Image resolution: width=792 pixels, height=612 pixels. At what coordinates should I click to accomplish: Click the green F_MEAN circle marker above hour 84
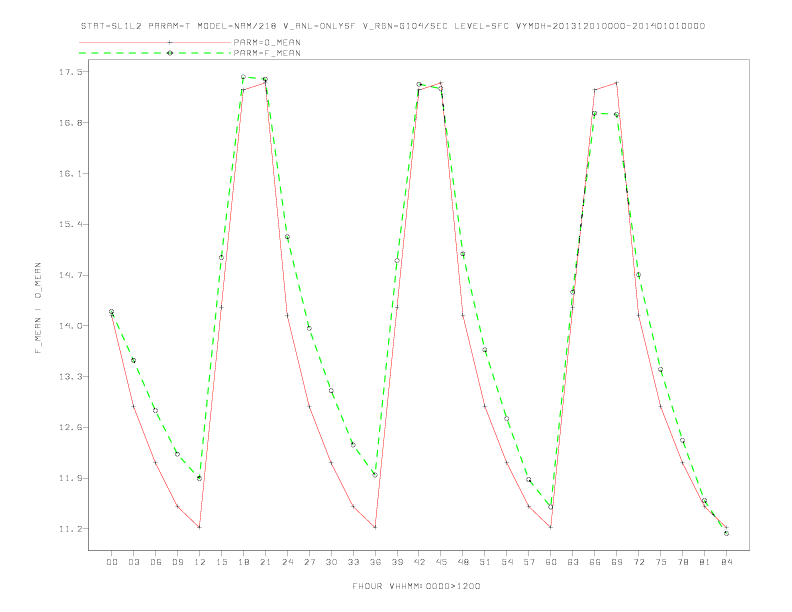726,533
